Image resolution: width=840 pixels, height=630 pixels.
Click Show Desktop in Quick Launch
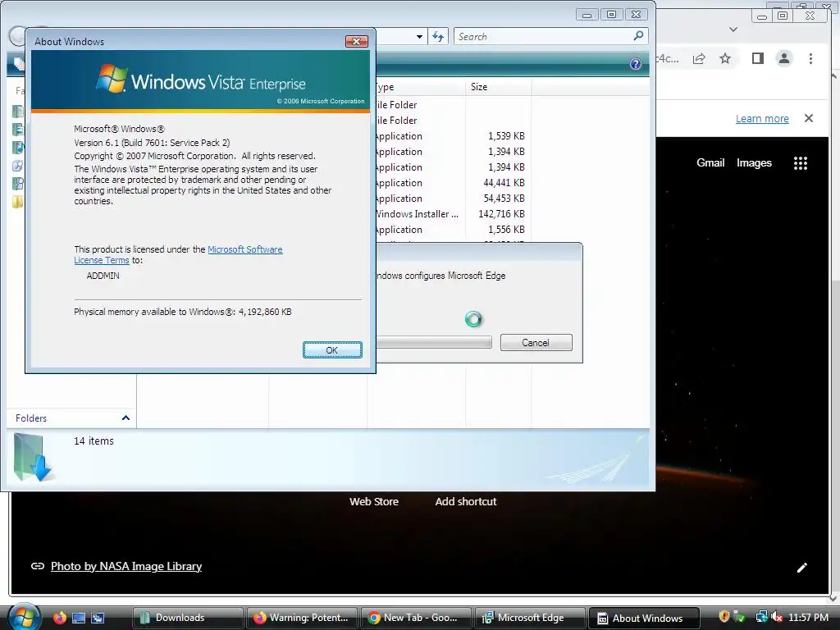point(79,618)
